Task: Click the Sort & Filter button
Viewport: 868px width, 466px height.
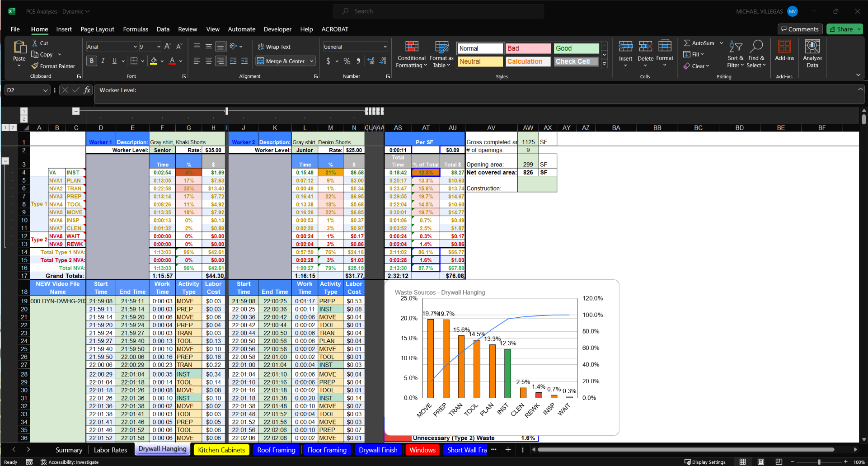Action: tap(735, 54)
